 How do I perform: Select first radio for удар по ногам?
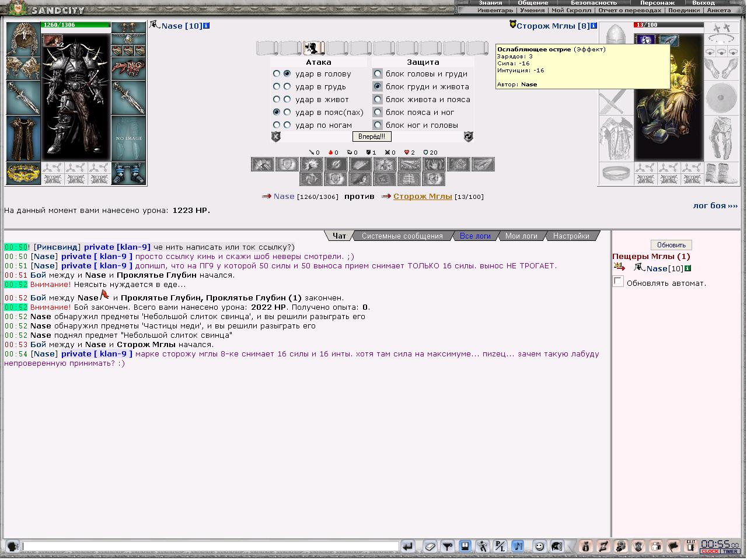point(277,125)
